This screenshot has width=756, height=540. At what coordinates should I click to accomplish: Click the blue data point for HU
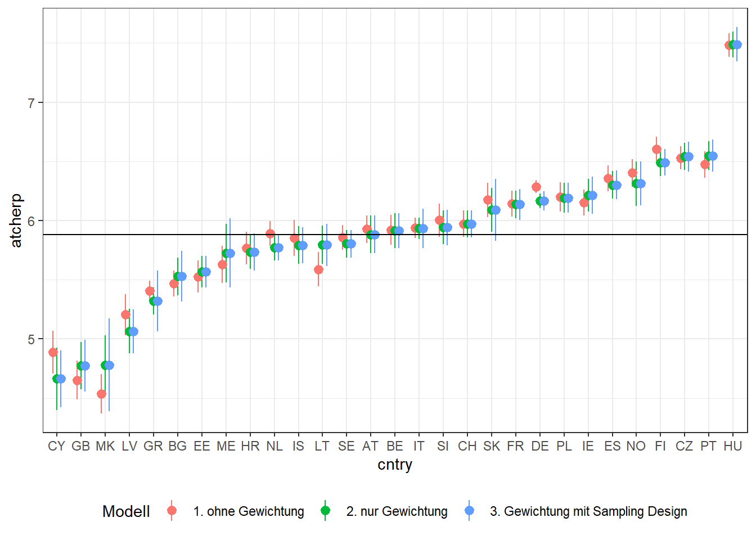(737, 44)
